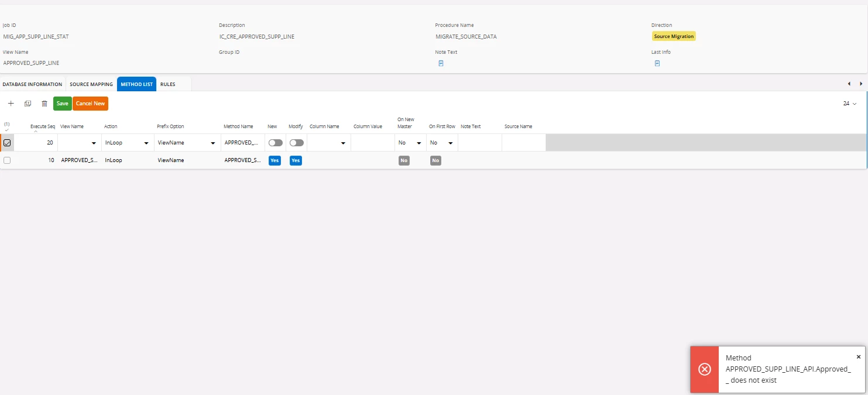Screen dimensions: 868x395
Task: Select the Method List tab
Action: [137, 84]
